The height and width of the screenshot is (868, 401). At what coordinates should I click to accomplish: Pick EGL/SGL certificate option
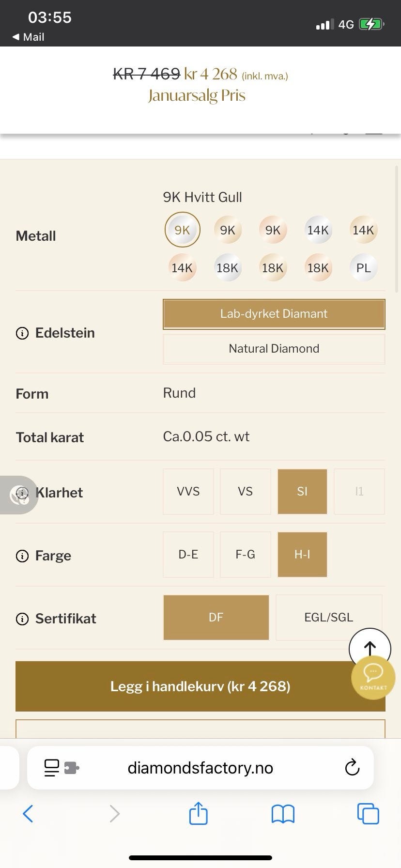(328, 618)
